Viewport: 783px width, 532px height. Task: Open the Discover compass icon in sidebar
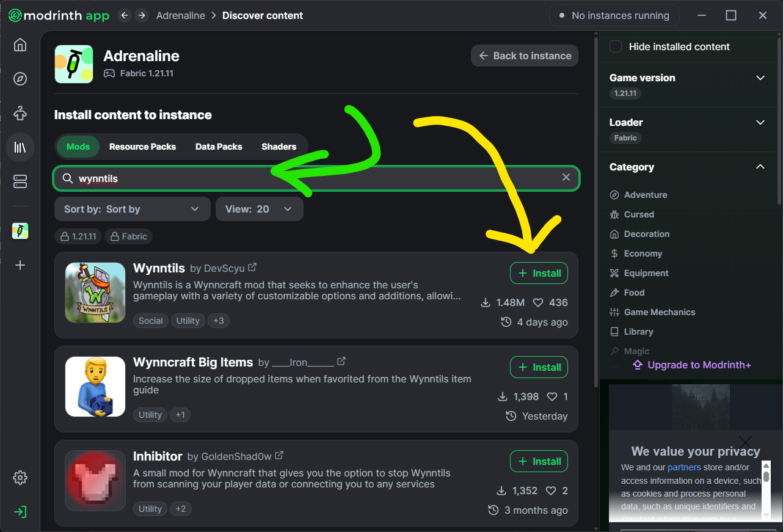click(x=20, y=79)
